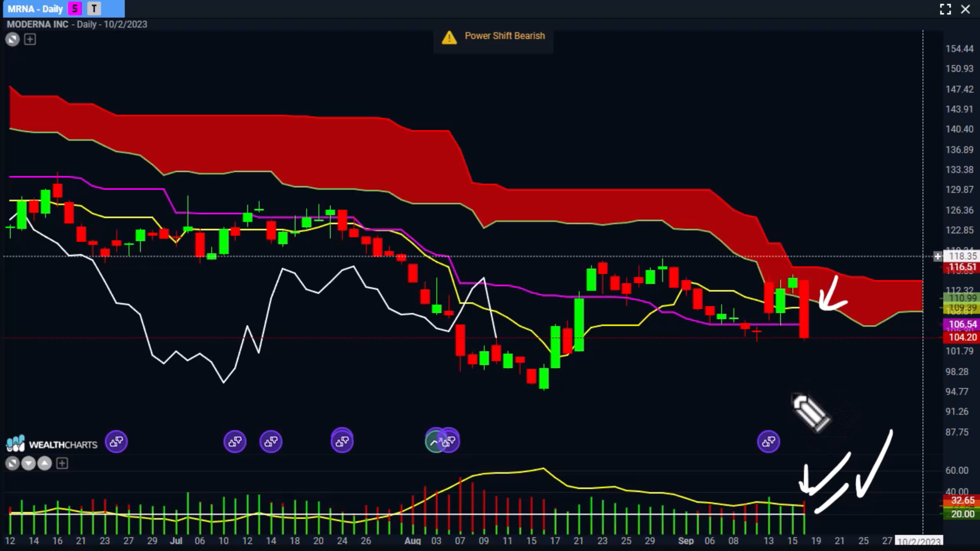Open the lower indicator pane's settings icon
Viewport: 980px width, 551px height.
(x=12, y=463)
